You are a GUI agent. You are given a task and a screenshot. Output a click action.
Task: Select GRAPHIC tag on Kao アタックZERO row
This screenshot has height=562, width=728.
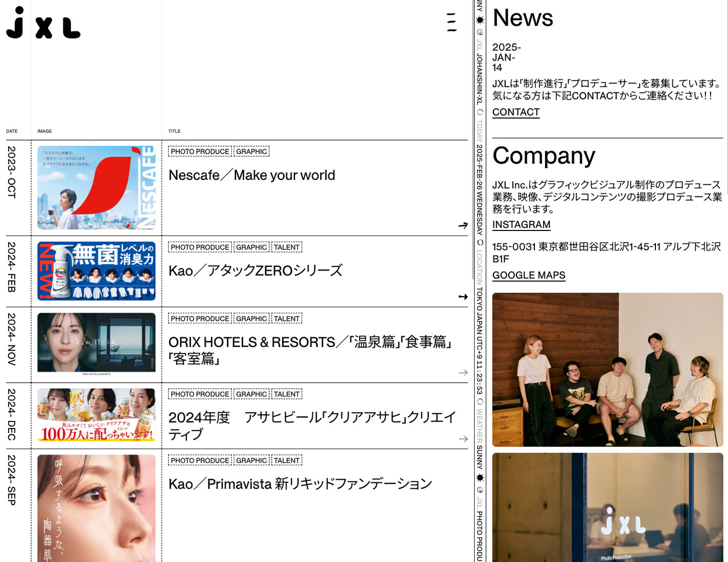coord(251,247)
